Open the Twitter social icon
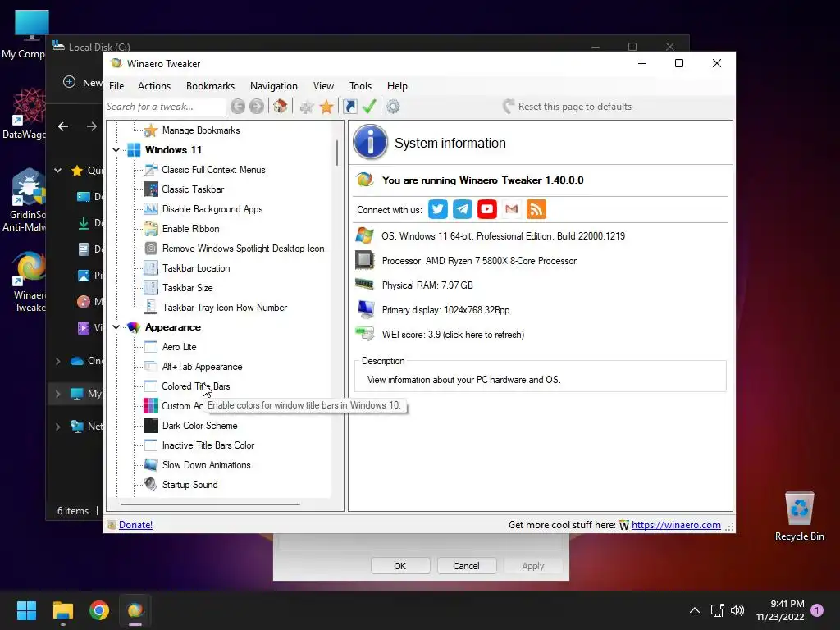 coord(438,209)
